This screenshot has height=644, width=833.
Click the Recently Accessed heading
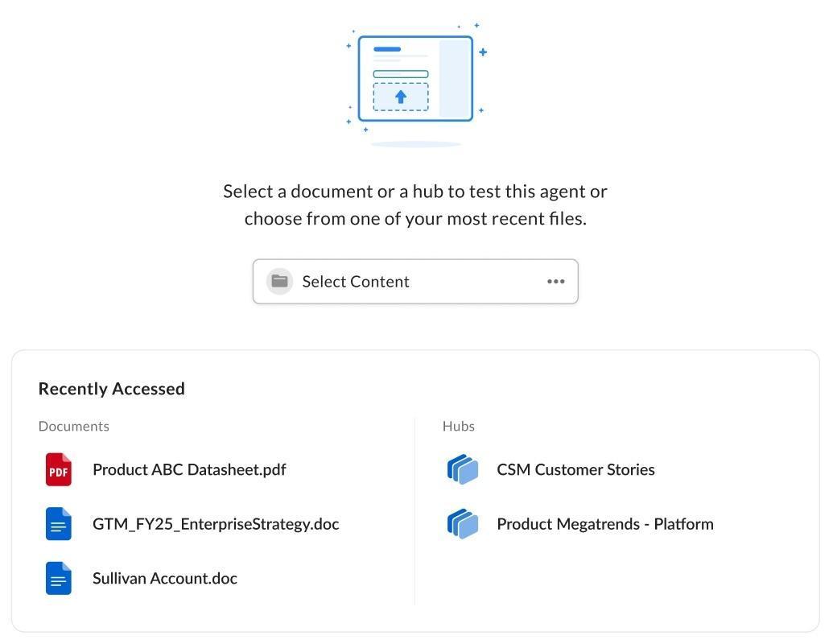(x=112, y=389)
